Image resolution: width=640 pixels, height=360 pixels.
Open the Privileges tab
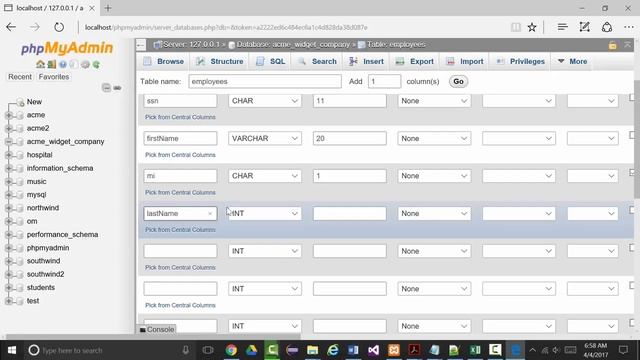(x=520, y=61)
